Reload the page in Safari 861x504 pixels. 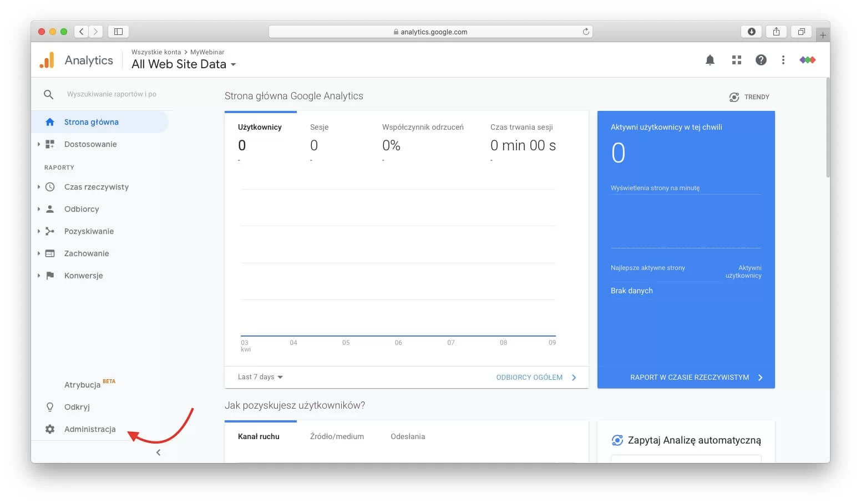coord(586,32)
